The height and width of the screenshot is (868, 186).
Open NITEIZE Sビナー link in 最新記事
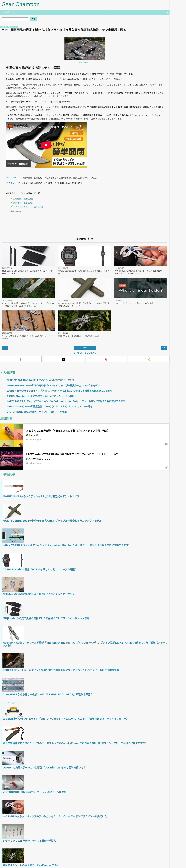click(39, 594)
